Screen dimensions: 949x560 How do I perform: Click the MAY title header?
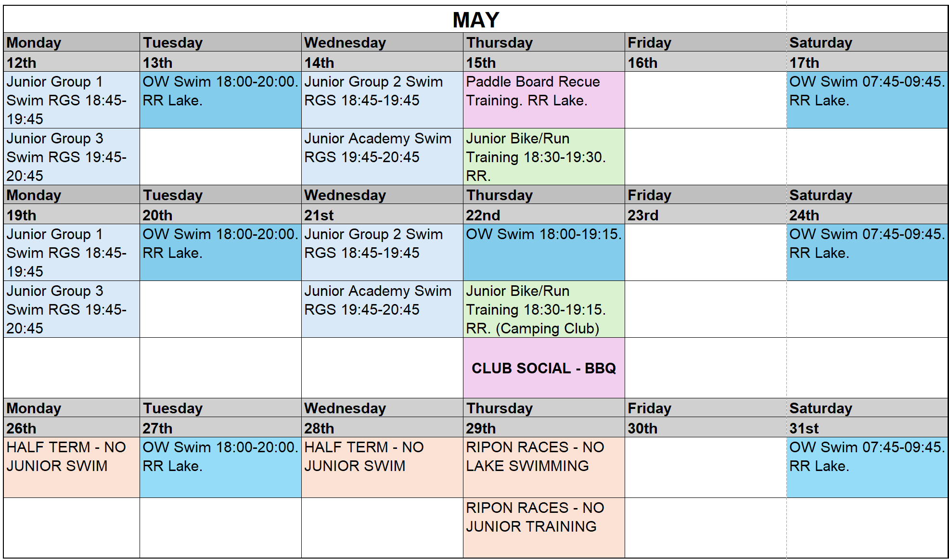point(475,20)
